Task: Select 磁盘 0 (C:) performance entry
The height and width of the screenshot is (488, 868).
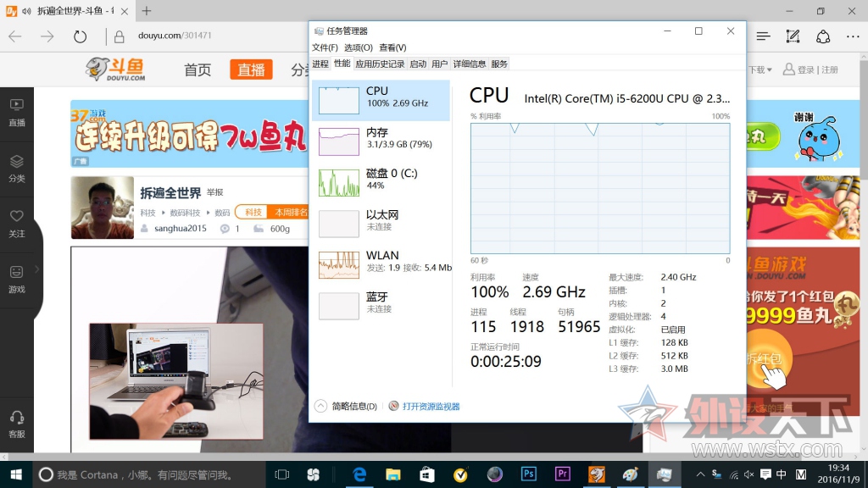Action: pyautogui.click(x=381, y=182)
